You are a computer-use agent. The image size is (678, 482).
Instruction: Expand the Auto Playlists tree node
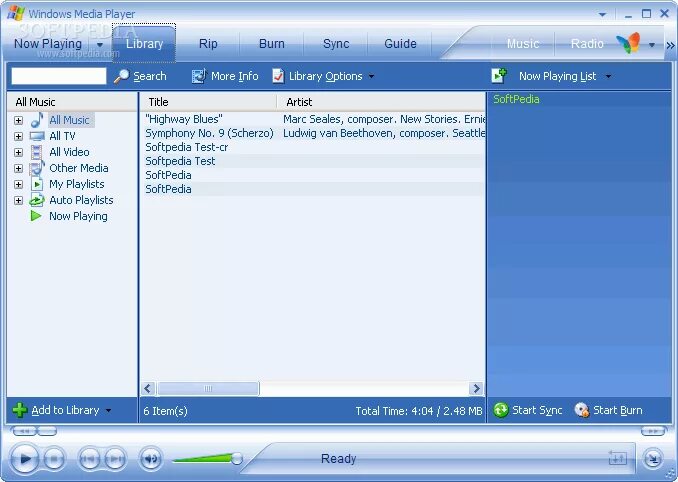click(18, 200)
